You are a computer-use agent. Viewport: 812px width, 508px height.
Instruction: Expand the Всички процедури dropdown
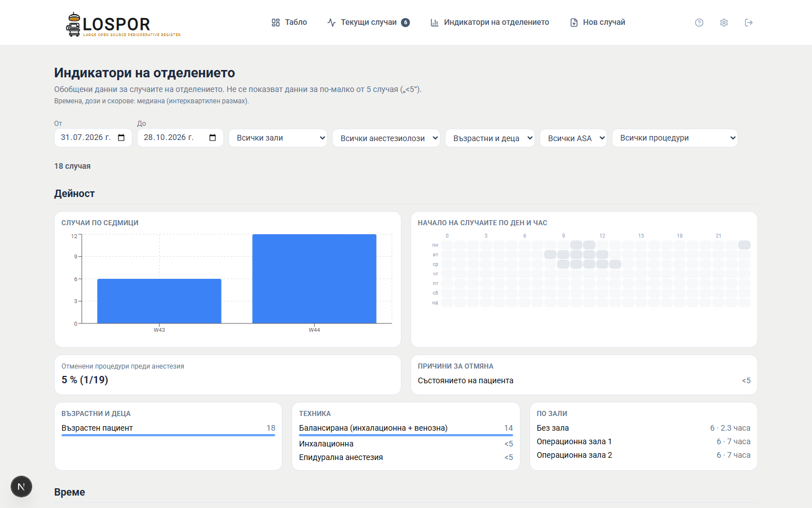(675, 138)
